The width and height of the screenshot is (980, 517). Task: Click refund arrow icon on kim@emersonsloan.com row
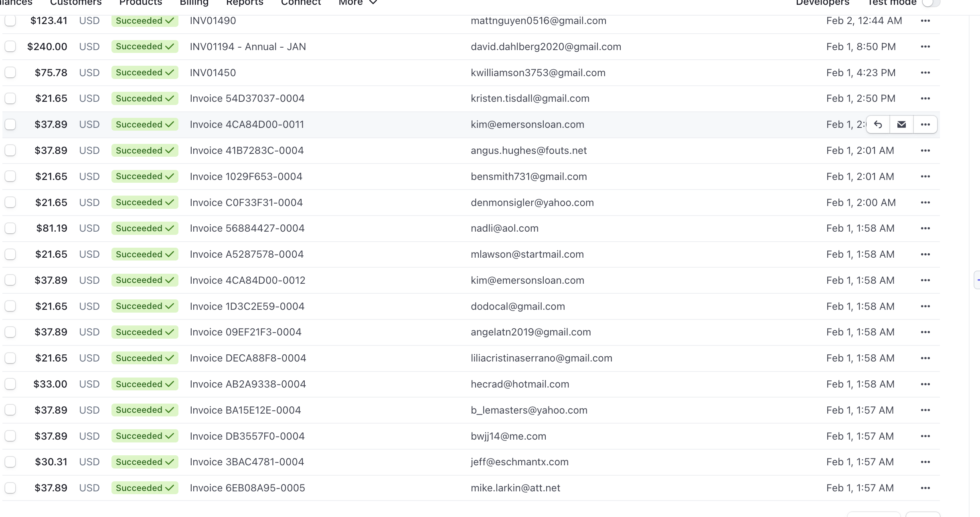(878, 125)
